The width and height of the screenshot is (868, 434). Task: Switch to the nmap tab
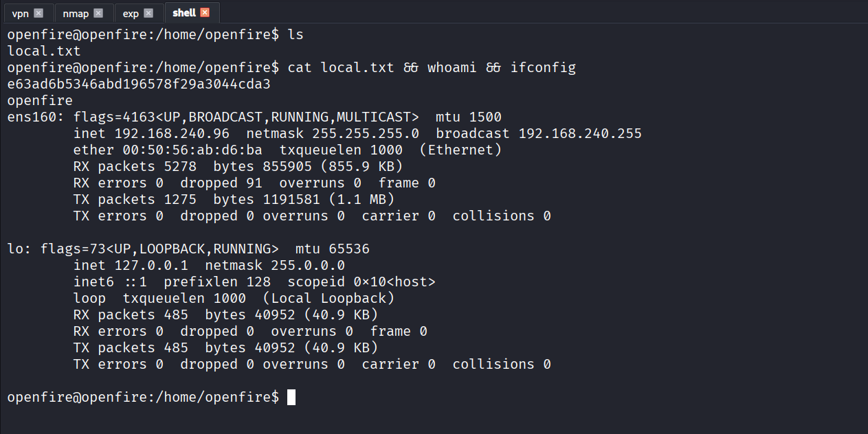click(75, 13)
